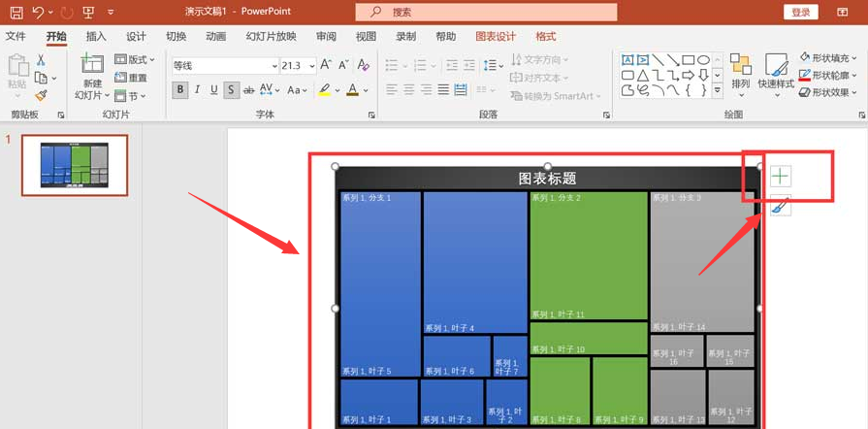Switch to the Insert tab

point(96,37)
